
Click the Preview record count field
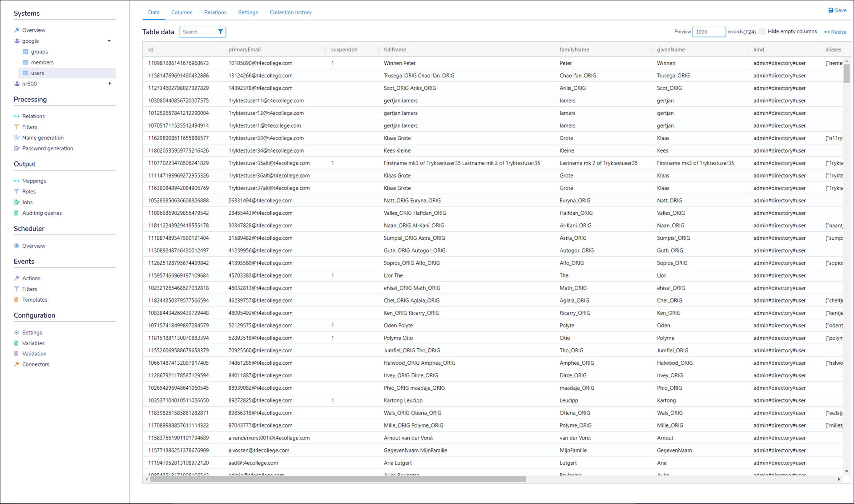pos(709,32)
